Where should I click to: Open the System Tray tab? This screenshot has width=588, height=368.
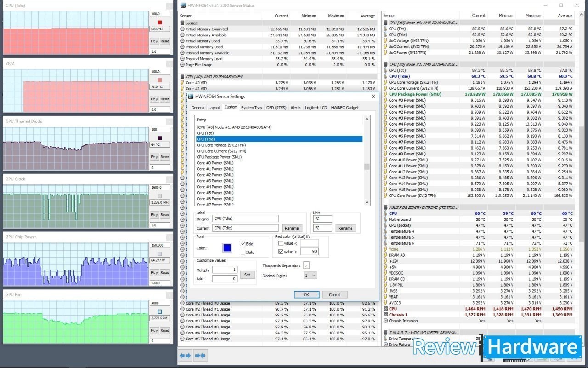point(252,108)
